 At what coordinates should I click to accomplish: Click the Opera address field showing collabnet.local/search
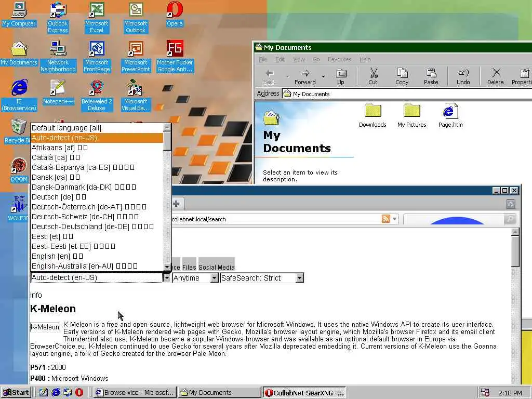276,219
